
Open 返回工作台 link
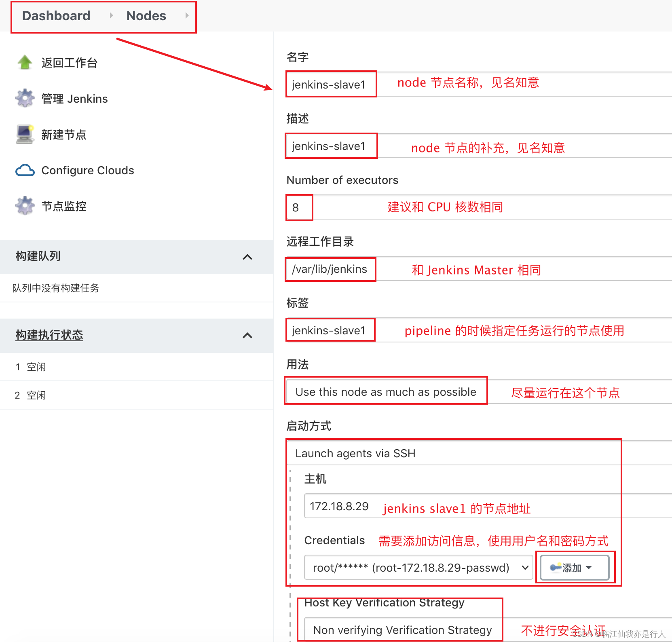point(70,63)
